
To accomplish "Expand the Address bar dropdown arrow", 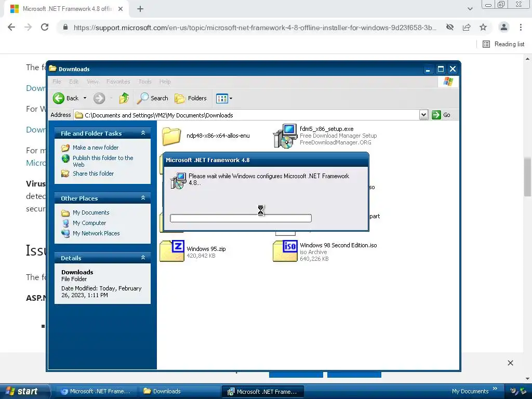I will (423, 115).
